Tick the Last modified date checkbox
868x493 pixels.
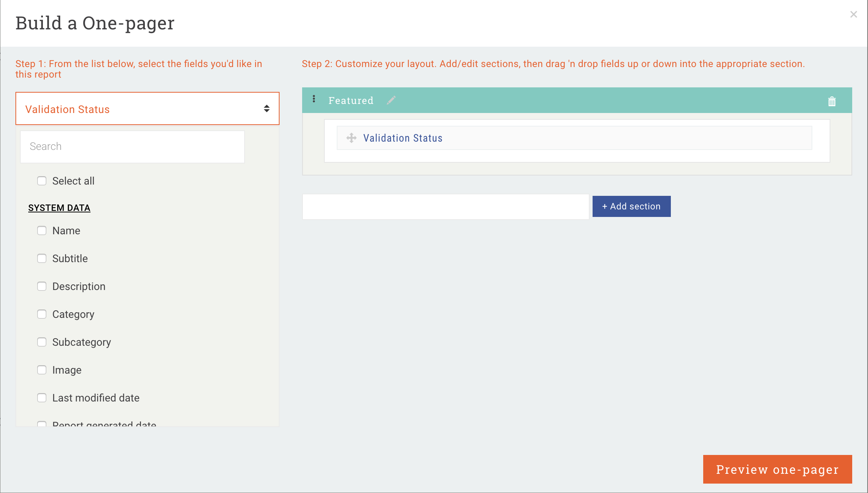point(42,398)
